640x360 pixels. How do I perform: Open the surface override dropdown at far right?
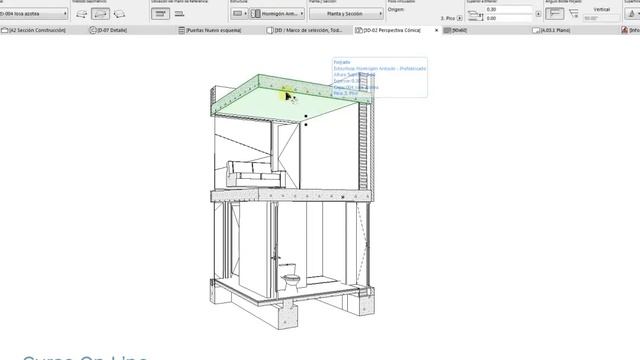632,14
